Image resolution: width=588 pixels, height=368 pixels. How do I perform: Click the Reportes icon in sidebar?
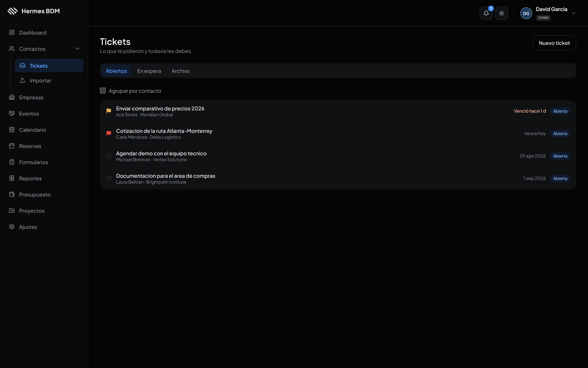pos(12,178)
